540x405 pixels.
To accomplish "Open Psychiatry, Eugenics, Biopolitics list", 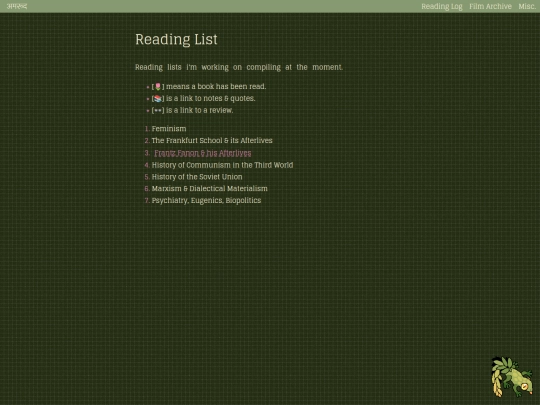I will tap(206, 200).
